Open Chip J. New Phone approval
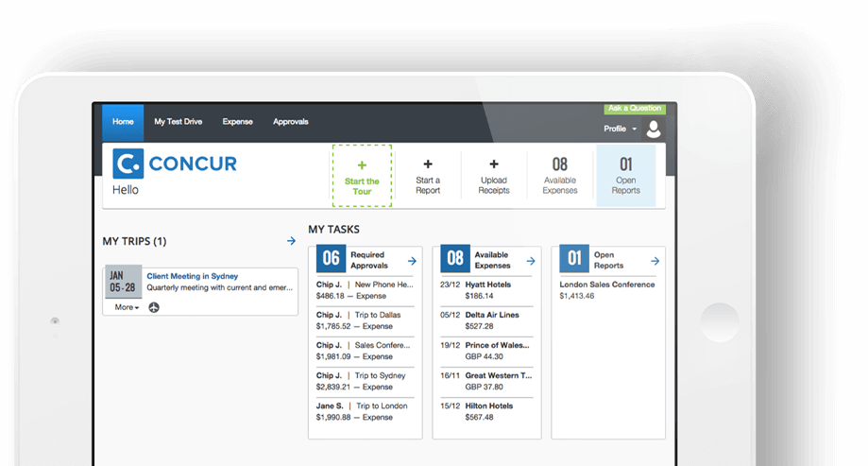The width and height of the screenshot is (868, 466). pyautogui.click(x=366, y=290)
